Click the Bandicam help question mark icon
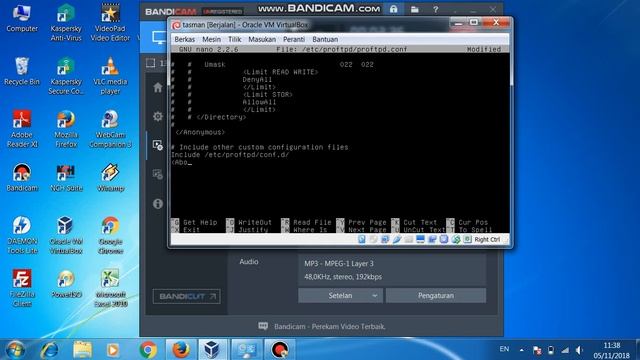The width and height of the screenshot is (640, 360). click(436, 9)
